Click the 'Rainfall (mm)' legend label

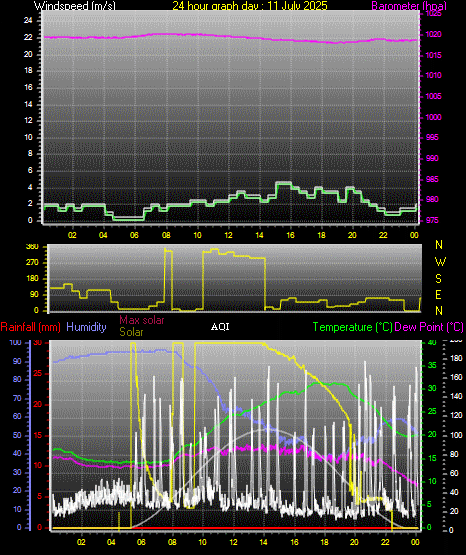(x=30, y=327)
